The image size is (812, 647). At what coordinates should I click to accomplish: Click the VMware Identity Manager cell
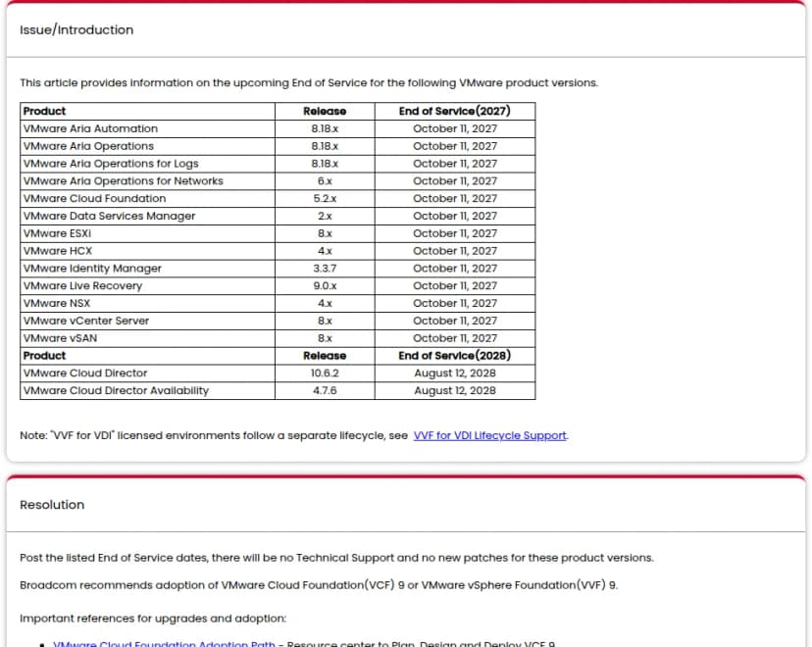pos(147,269)
